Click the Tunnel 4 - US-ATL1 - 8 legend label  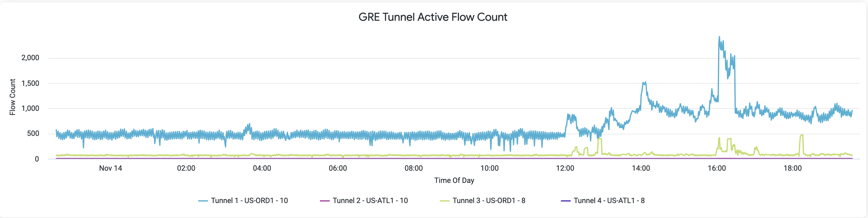pyautogui.click(x=609, y=201)
